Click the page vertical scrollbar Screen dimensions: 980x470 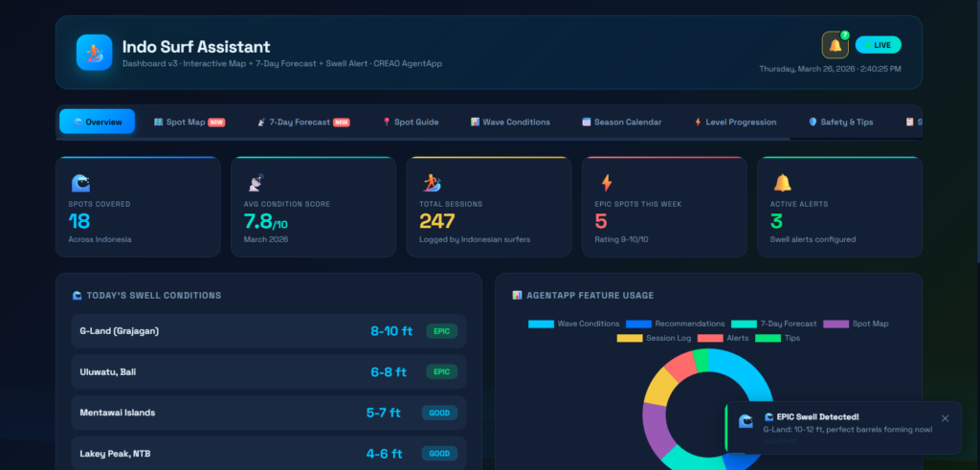coord(975,124)
